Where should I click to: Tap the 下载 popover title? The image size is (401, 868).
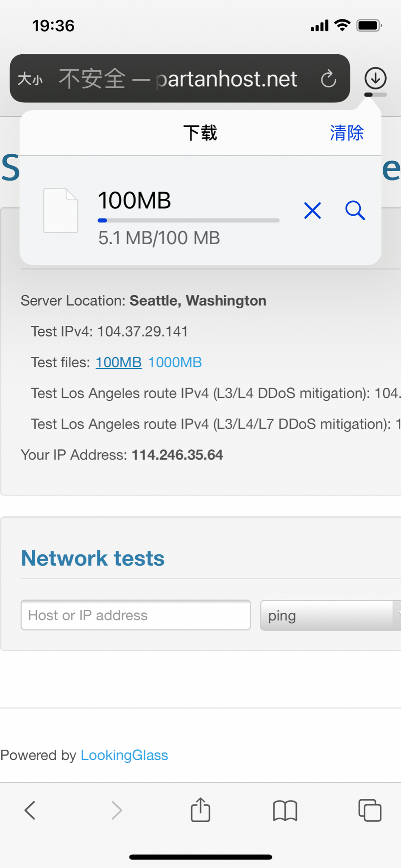click(x=200, y=133)
